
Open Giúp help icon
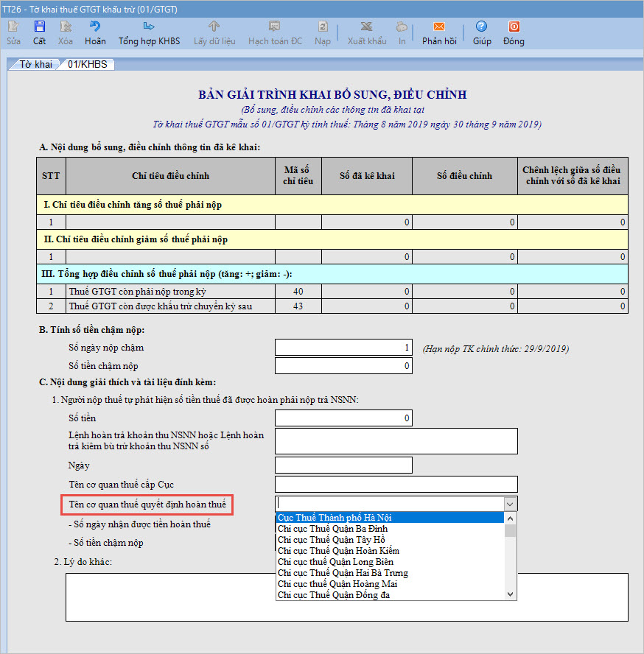(482, 28)
